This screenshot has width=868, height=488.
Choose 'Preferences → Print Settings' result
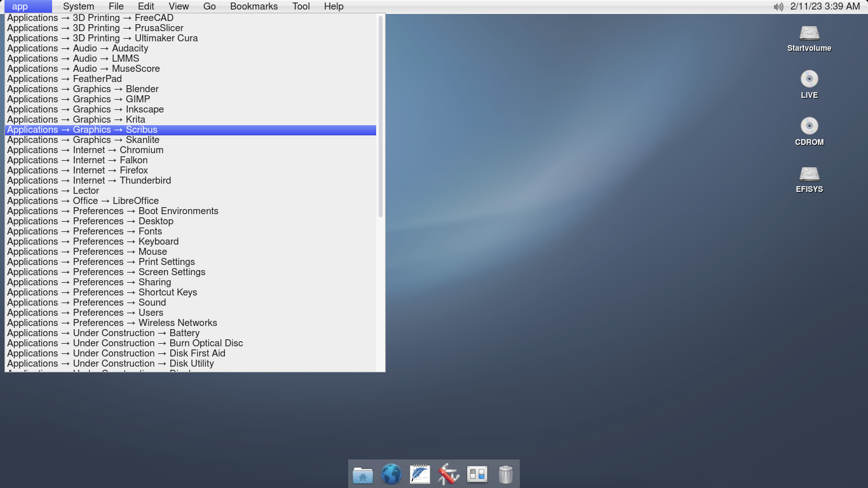(x=191, y=262)
